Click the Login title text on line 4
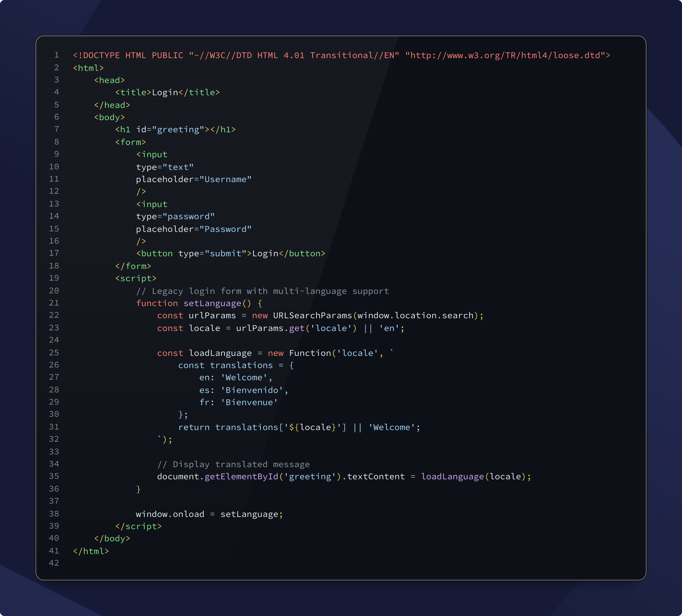This screenshot has width=682, height=616. [x=166, y=92]
